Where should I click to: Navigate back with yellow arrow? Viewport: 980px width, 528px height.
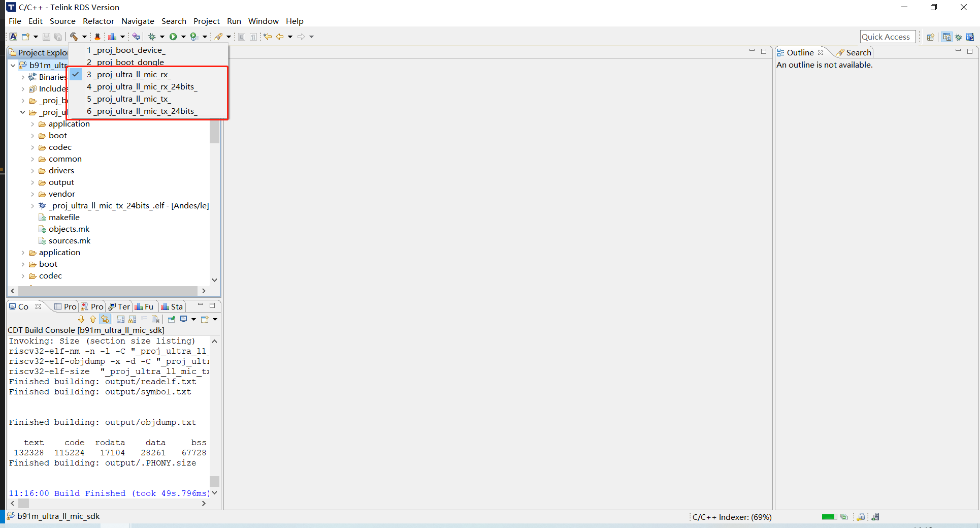click(280, 37)
